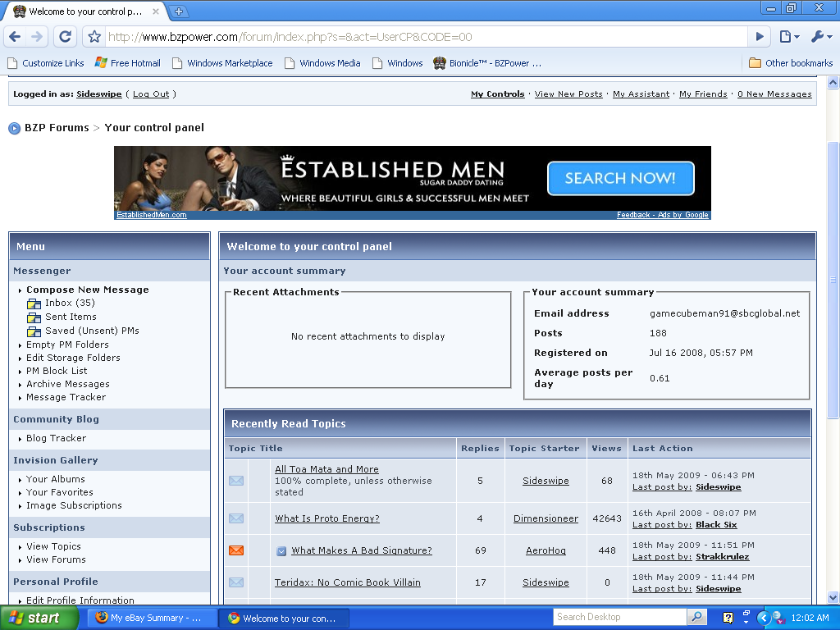This screenshot has height=630, width=840.
Task: Open Message Tracker
Action: pyautogui.click(x=66, y=397)
